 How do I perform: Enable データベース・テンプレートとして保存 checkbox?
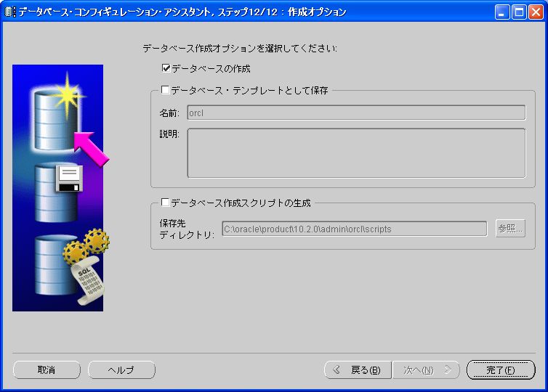165,90
